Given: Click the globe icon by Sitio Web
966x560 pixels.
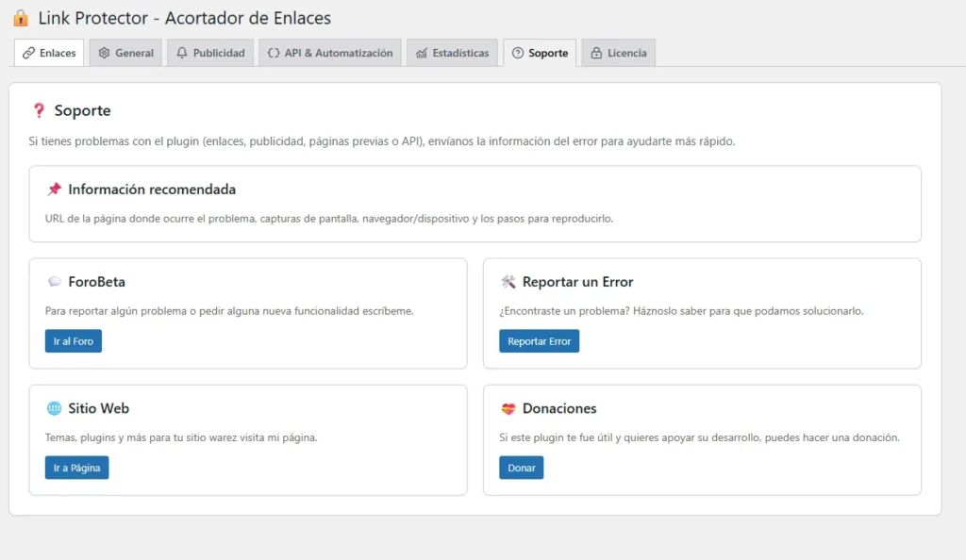Looking at the screenshot, I should [x=54, y=408].
